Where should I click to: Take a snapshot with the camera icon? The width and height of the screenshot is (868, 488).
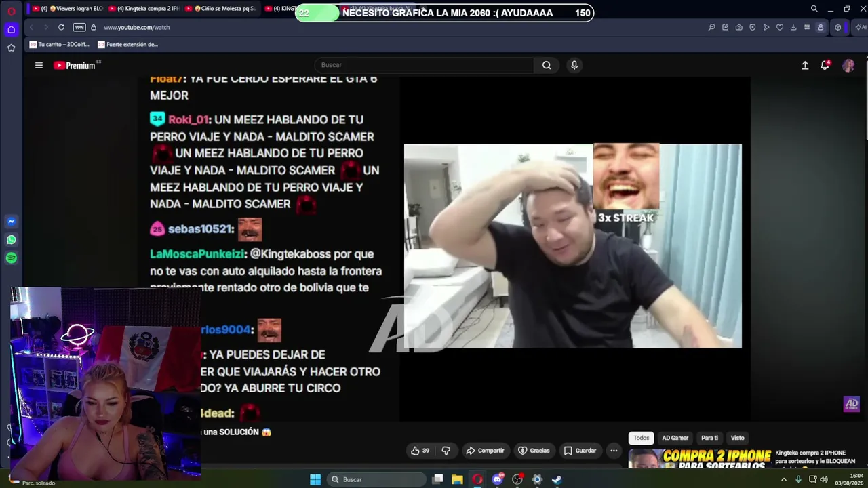(x=738, y=27)
